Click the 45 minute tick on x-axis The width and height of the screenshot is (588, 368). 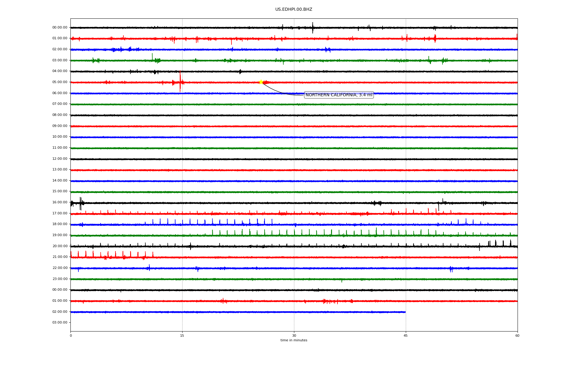click(x=406, y=335)
